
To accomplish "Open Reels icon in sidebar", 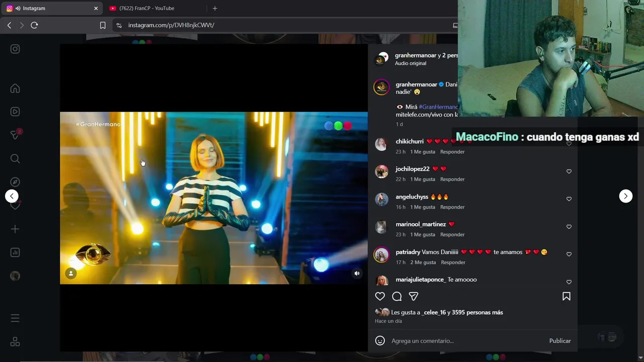I will click(15, 112).
